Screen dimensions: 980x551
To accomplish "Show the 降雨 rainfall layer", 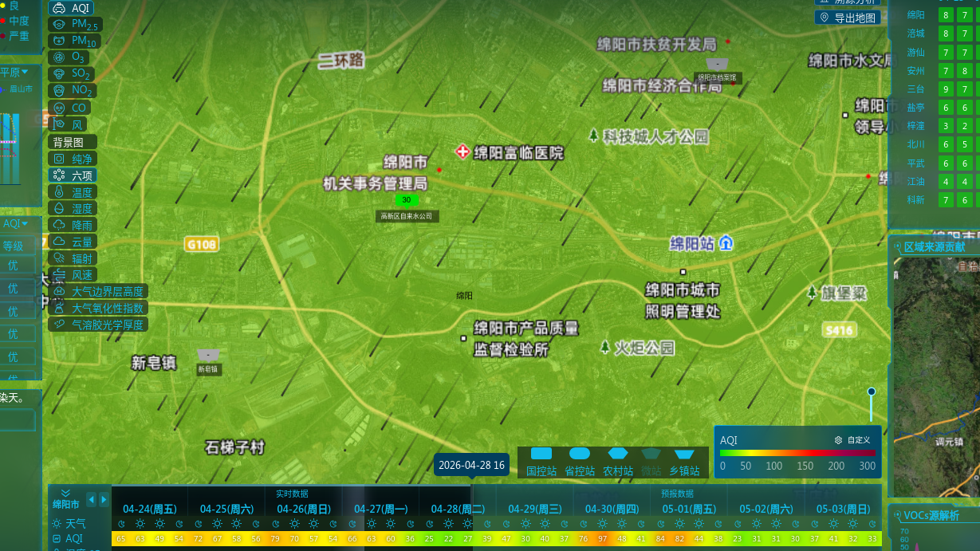I will 73,226.
